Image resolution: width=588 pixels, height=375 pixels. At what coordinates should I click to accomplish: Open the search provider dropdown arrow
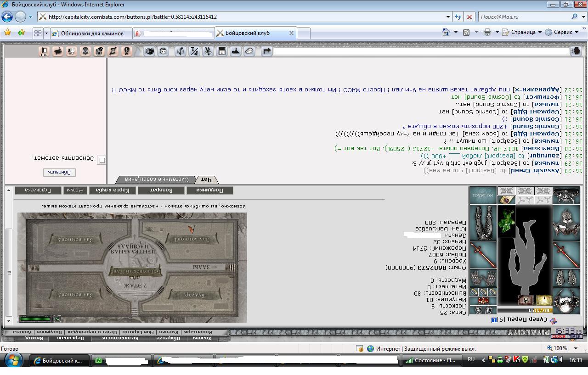582,17
